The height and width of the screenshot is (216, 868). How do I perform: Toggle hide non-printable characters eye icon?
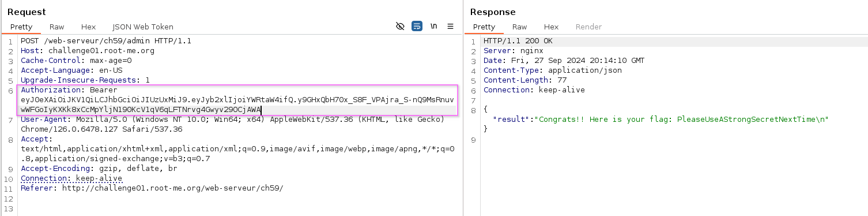401,27
